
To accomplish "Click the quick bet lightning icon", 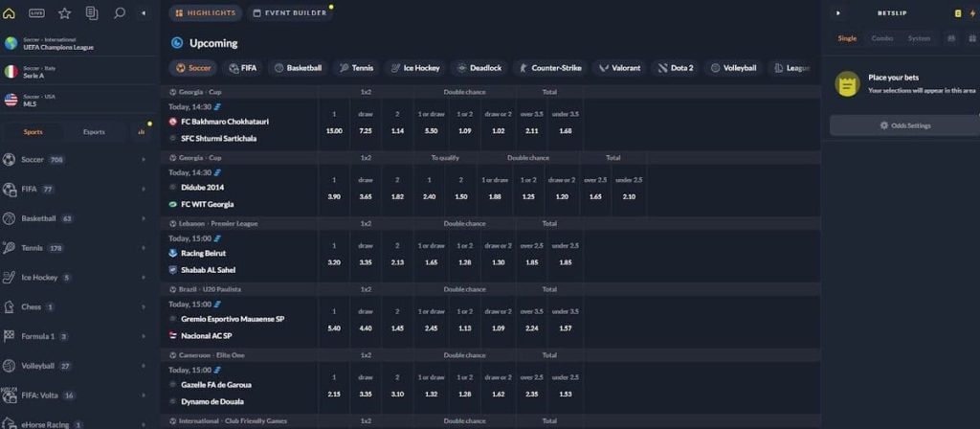I will [x=972, y=13].
